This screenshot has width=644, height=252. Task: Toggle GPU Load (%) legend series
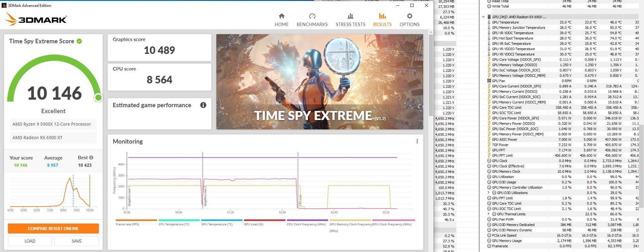264,223
